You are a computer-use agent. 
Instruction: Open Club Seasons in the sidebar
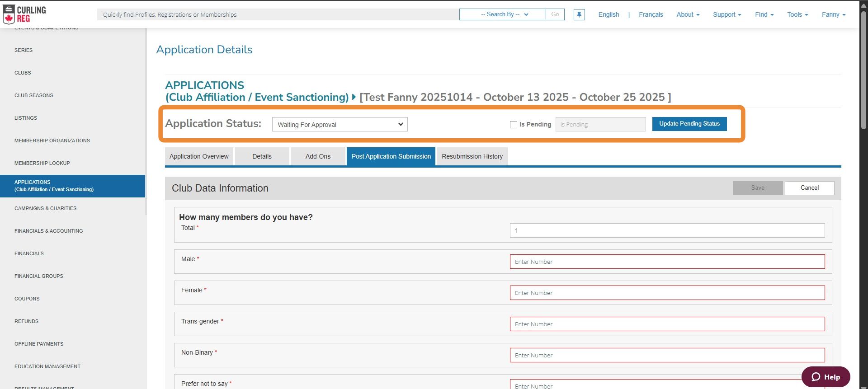[x=34, y=95]
